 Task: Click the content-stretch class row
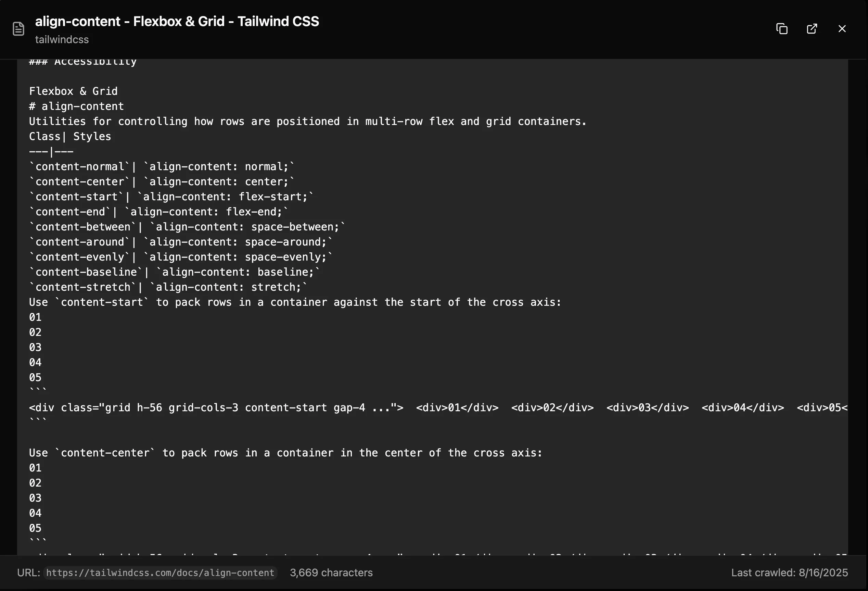point(168,287)
